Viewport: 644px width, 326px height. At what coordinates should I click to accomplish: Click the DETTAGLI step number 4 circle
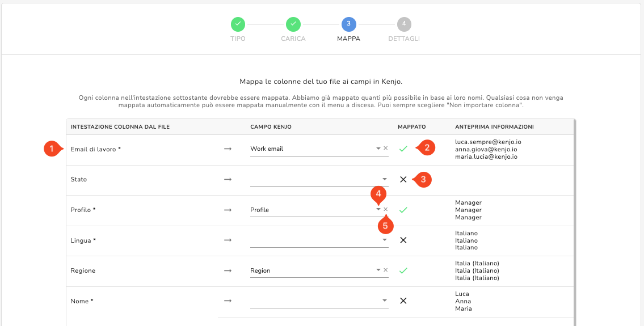pos(404,24)
